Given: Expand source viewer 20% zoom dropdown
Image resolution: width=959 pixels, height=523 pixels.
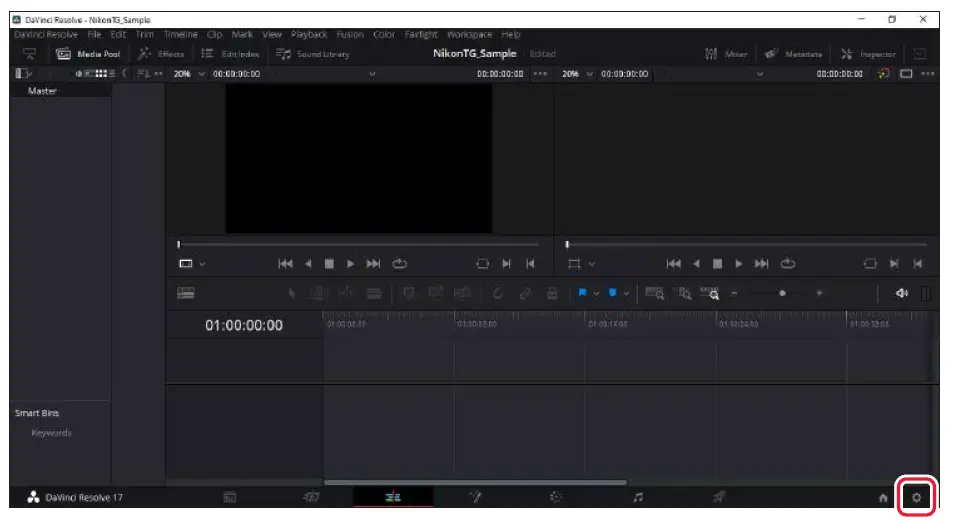Looking at the screenshot, I should click(x=188, y=74).
